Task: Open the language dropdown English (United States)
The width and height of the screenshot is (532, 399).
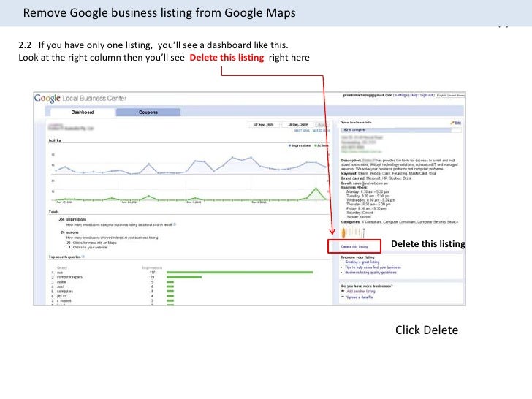Action: click(451, 95)
